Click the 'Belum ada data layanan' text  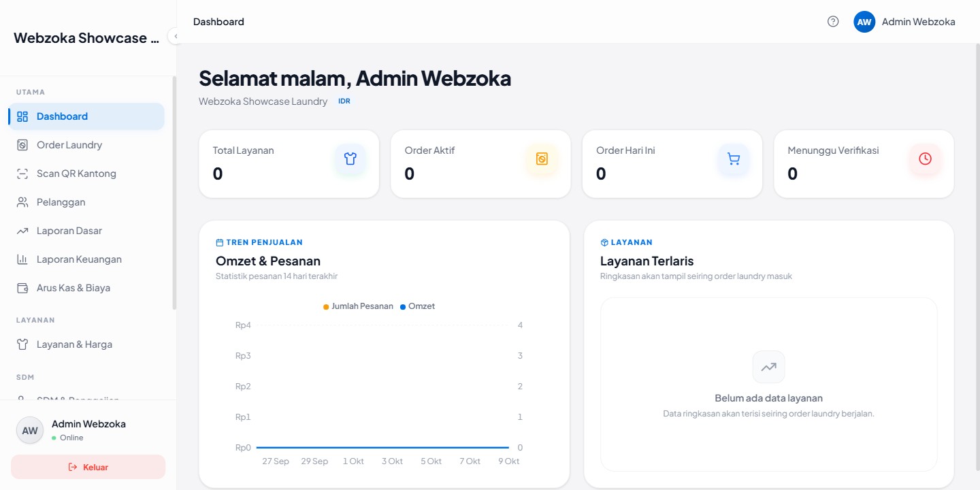[x=768, y=398]
